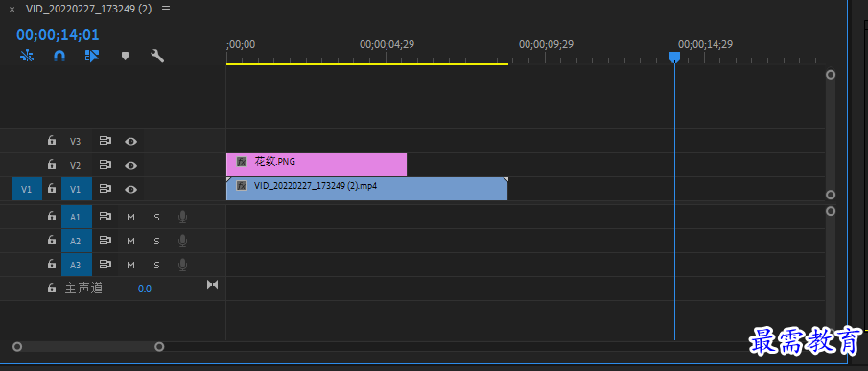
Task: Select the VID_20220227_173249 (2) sequence tab
Action: click(x=88, y=10)
